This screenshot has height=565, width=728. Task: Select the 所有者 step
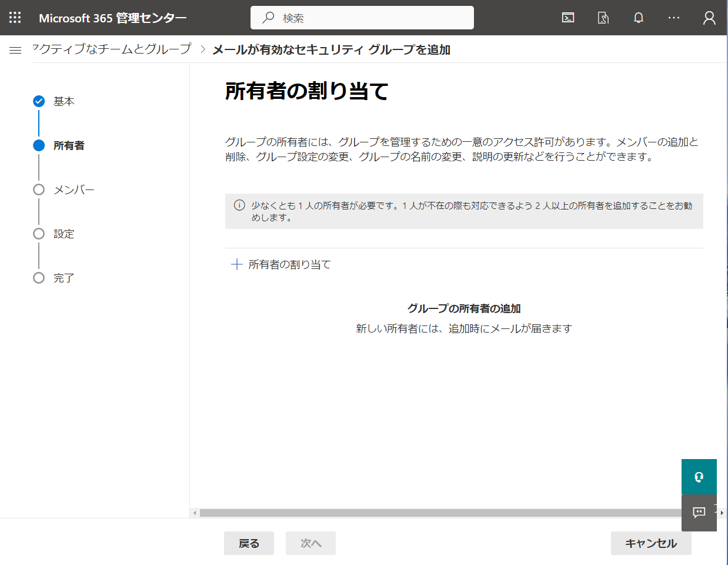69,145
